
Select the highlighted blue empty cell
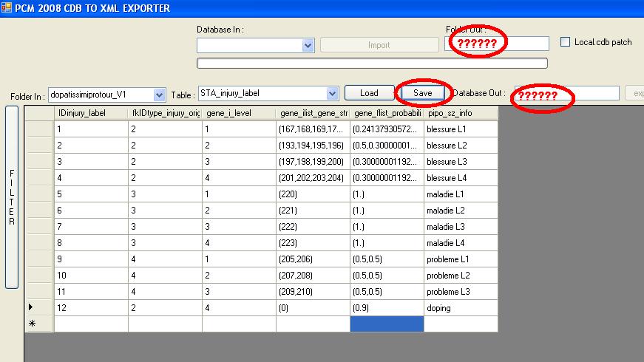coord(387,324)
